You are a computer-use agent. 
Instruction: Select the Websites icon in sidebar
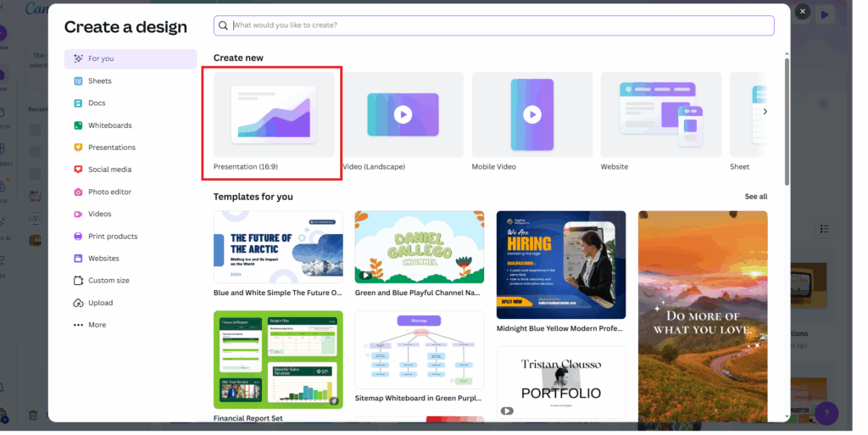point(78,259)
